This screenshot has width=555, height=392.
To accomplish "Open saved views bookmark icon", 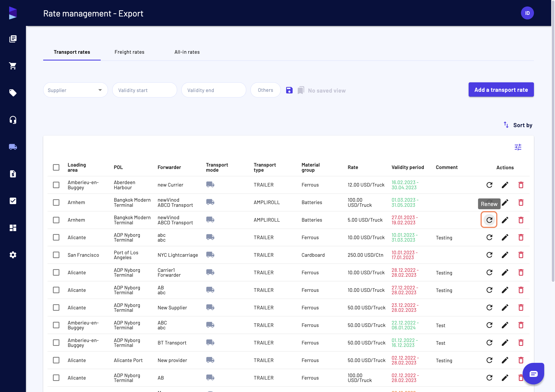I will (301, 90).
